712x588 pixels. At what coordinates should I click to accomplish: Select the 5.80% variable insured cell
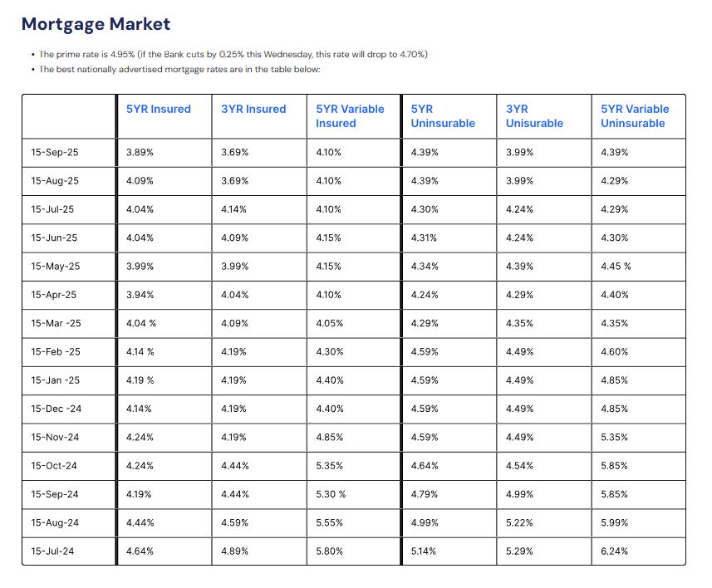(329, 551)
